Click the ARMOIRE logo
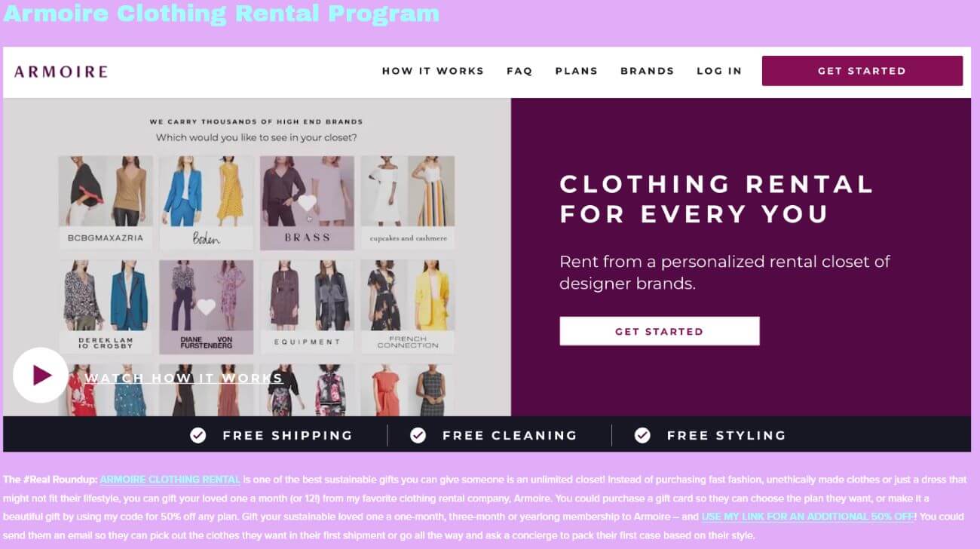Image resolution: width=980 pixels, height=549 pixels. click(x=61, y=72)
